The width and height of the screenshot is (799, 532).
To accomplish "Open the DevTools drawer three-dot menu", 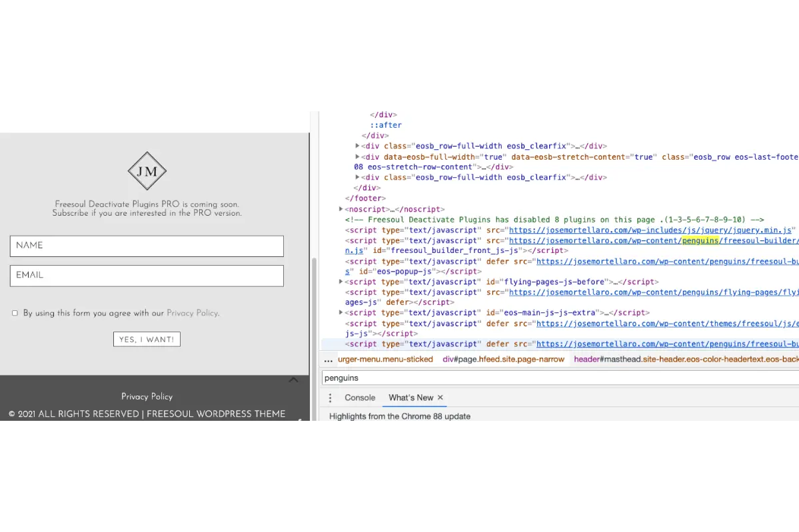I will point(330,398).
